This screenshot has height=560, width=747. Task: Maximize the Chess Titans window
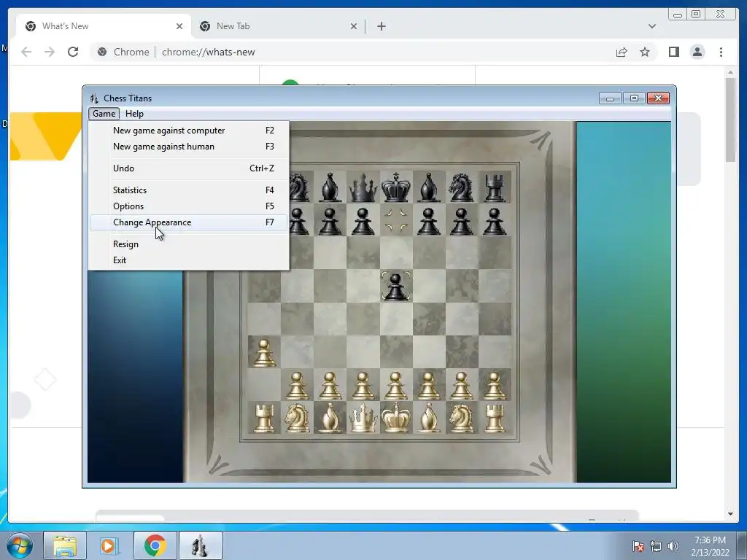click(634, 98)
